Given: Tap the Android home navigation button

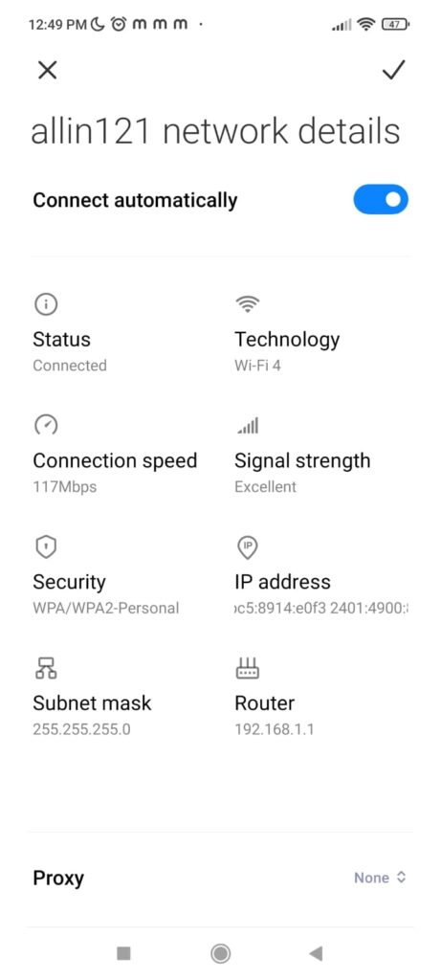Looking at the screenshot, I should point(220,953).
